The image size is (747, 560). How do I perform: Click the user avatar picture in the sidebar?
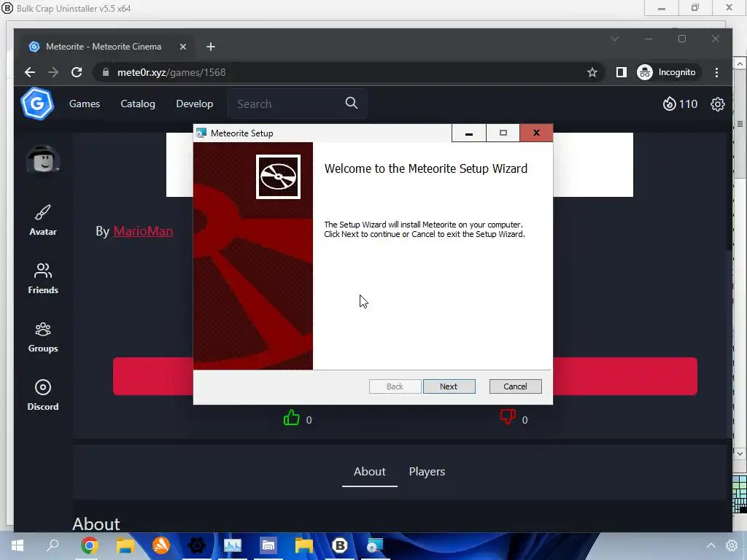point(43,159)
